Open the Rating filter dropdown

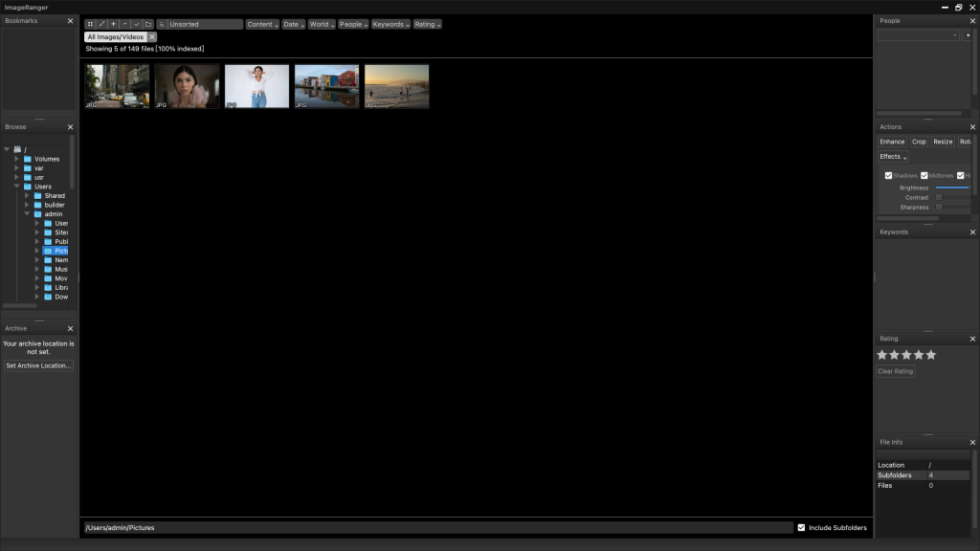tap(427, 24)
